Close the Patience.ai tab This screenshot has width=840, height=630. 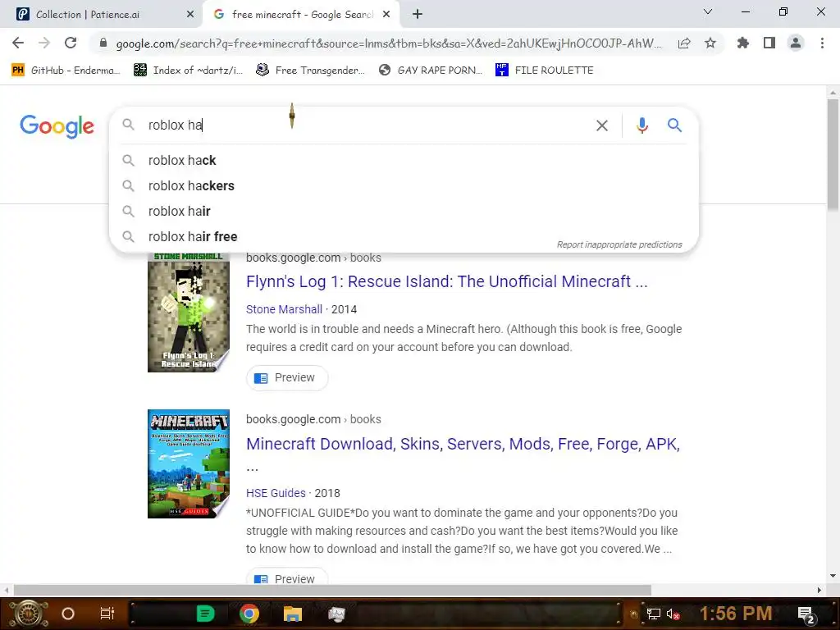(x=190, y=15)
